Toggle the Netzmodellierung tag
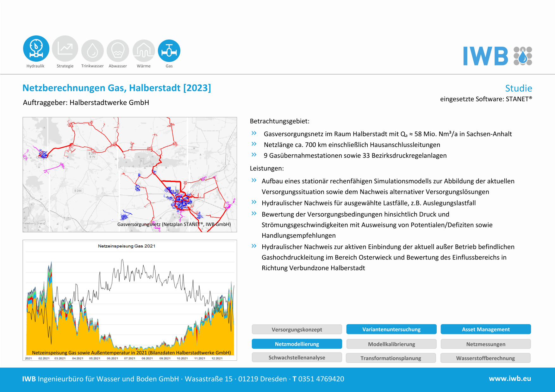The height and width of the screenshot is (392, 555). click(297, 344)
